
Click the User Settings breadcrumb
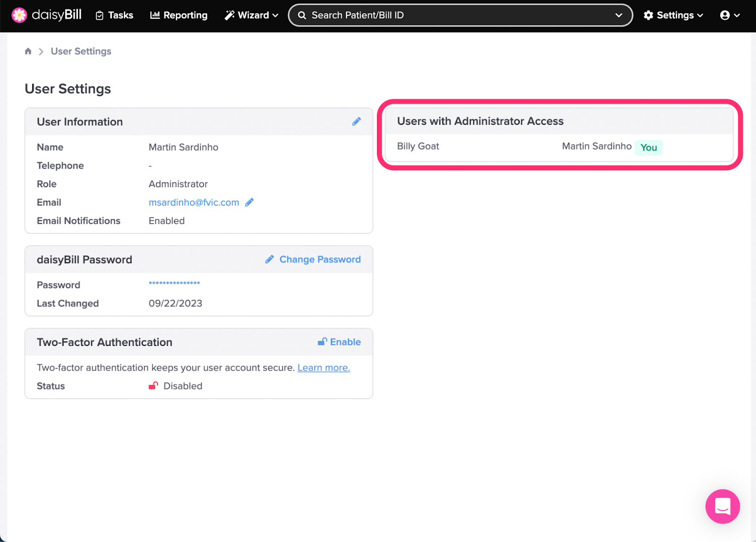tap(81, 52)
